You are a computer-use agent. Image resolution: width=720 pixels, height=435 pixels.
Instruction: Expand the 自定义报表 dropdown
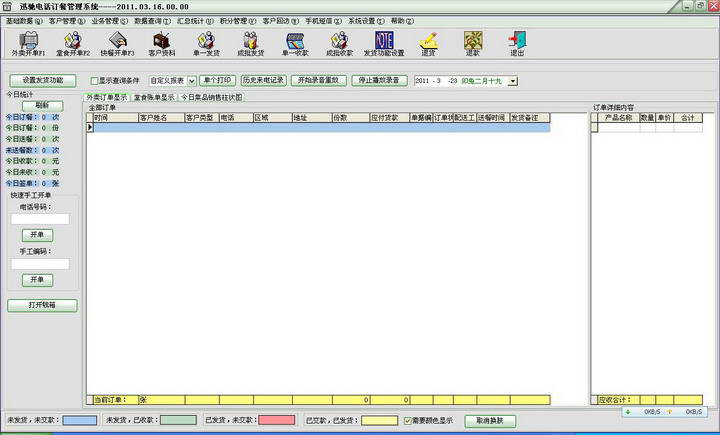coord(191,81)
